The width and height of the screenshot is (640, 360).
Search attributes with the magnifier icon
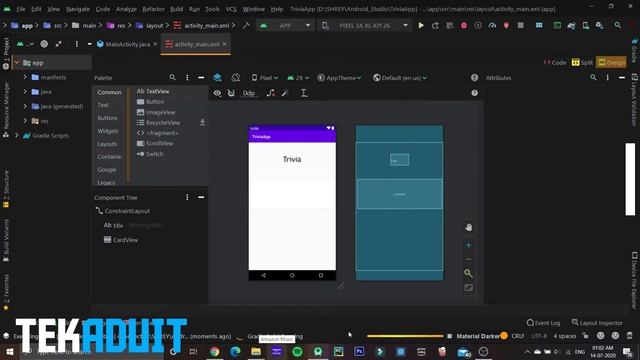click(593, 77)
